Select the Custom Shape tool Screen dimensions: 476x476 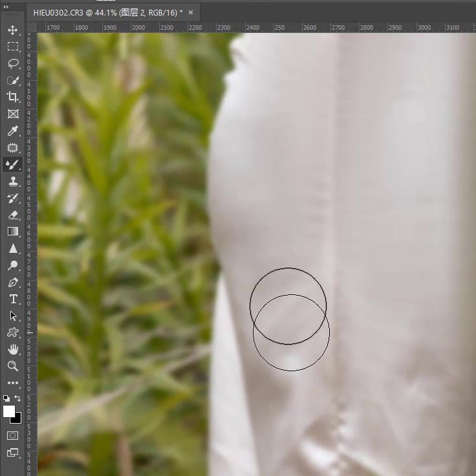[12, 332]
